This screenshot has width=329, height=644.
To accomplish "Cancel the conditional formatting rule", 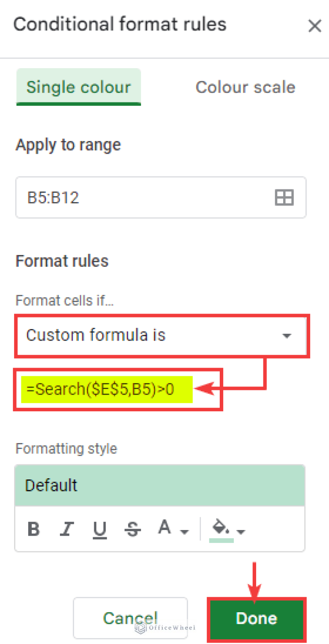I will click(x=130, y=618).
